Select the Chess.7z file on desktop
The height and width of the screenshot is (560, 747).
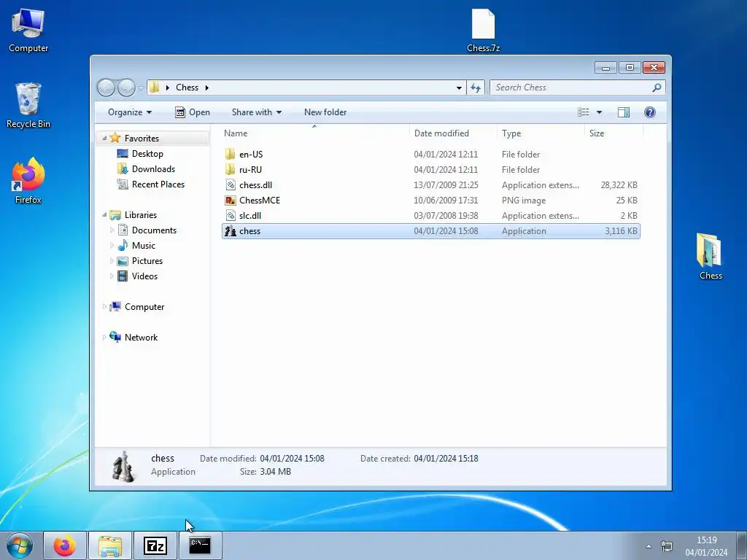pos(483,29)
